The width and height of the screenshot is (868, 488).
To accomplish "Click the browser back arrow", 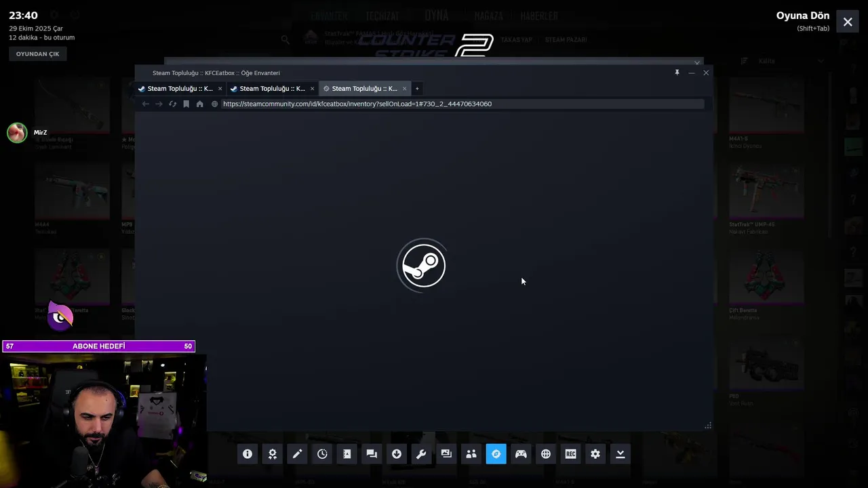I will (x=145, y=104).
